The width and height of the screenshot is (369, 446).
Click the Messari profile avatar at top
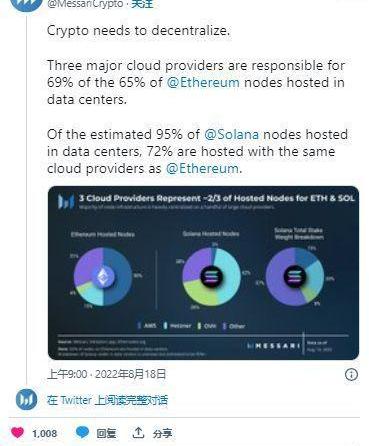(27, 5)
